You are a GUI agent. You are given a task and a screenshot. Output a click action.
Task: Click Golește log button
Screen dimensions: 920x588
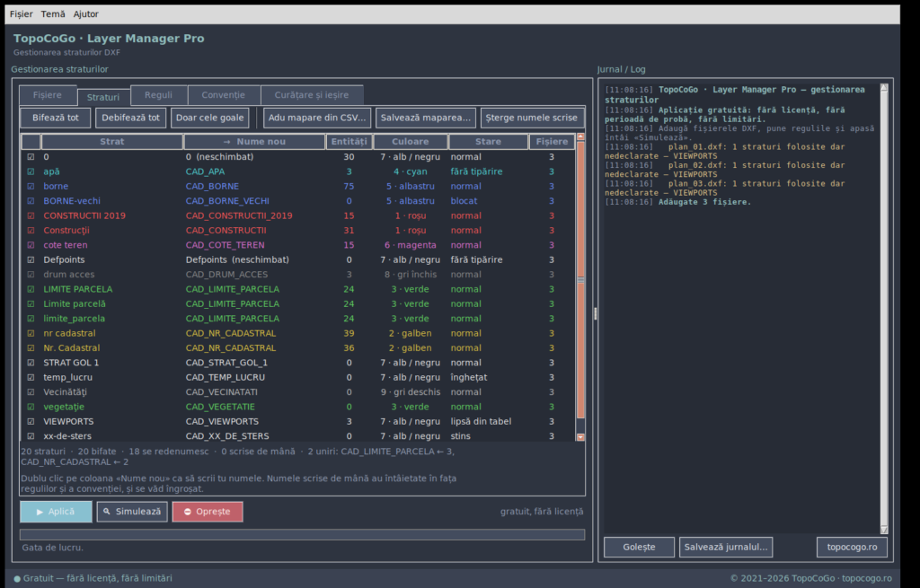click(x=639, y=547)
